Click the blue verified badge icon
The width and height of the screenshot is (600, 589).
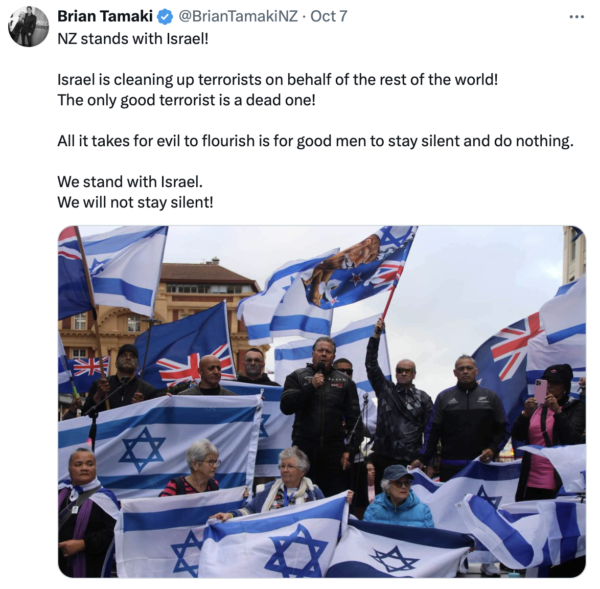tap(165, 17)
